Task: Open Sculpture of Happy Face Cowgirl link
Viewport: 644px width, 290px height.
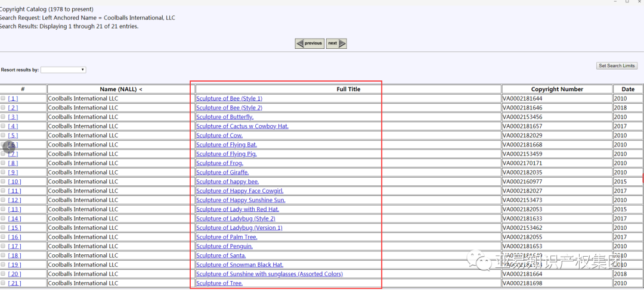Action: tap(240, 191)
